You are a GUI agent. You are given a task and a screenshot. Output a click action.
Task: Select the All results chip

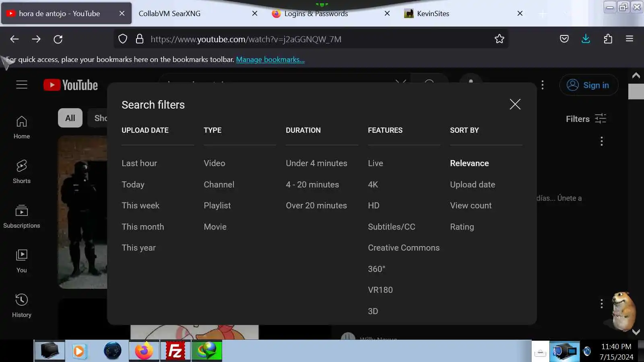tap(70, 118)
